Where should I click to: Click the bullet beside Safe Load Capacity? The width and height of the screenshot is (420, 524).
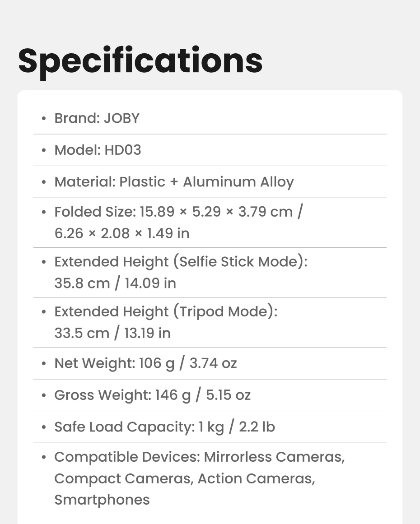coord(43,427)
